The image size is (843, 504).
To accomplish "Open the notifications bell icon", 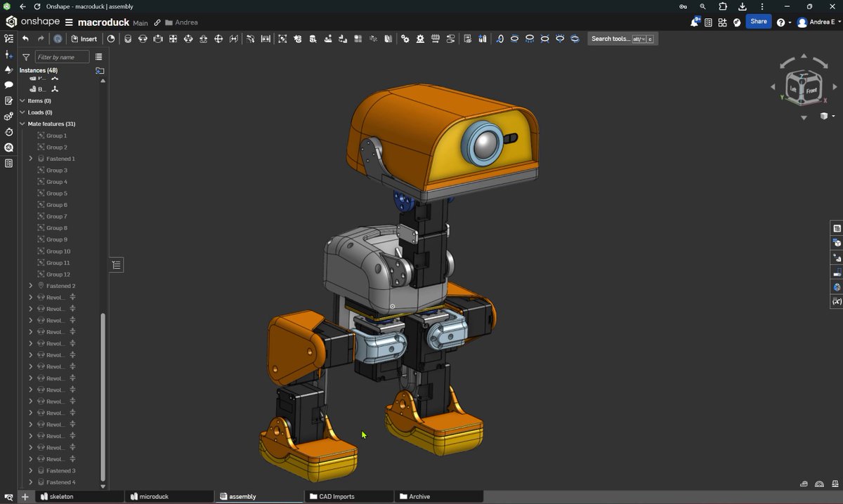I will (x=694, y=22).
